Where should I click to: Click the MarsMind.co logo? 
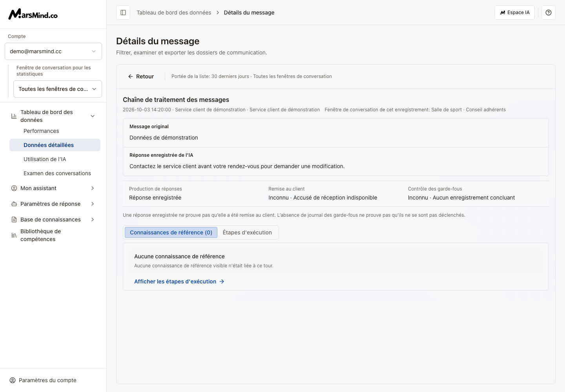coord(33,14)
